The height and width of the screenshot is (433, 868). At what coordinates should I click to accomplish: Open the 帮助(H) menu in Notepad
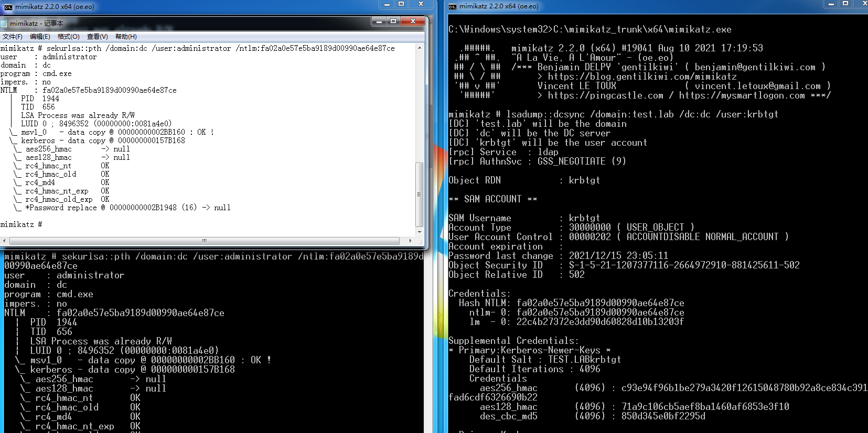(126, 37)
